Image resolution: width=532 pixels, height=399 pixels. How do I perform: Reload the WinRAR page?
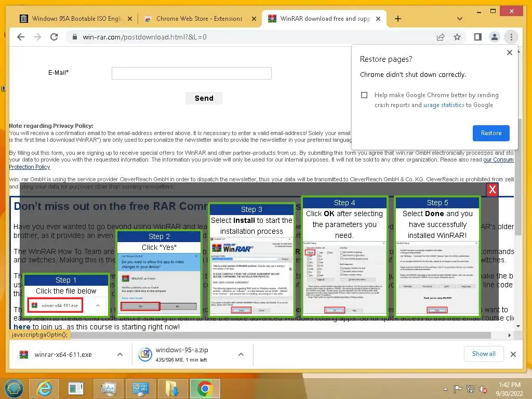(54, 37)
